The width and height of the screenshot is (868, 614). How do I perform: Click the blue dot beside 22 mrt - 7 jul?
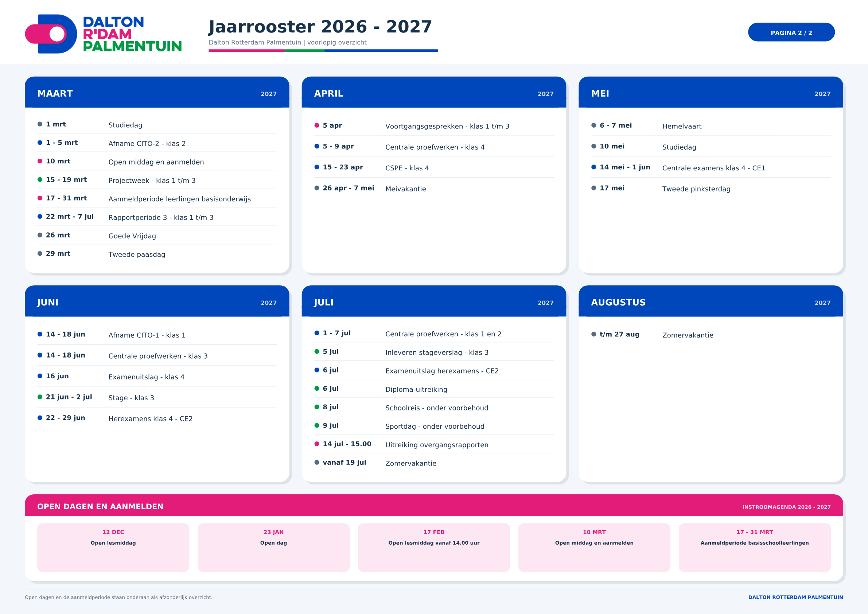click(40, 217)
